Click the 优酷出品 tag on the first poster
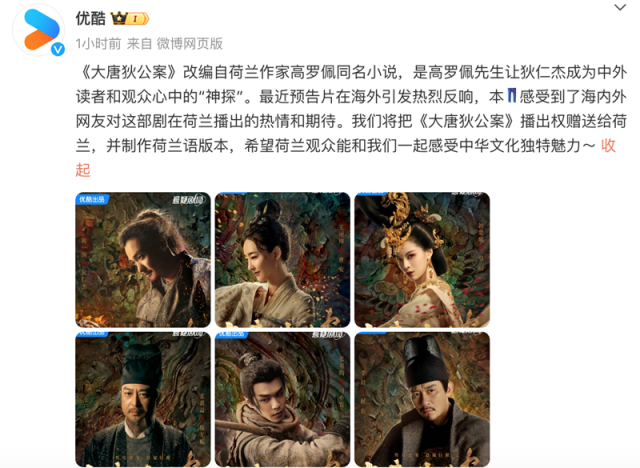This screenshot has width=640, height=468. (92, 199)
